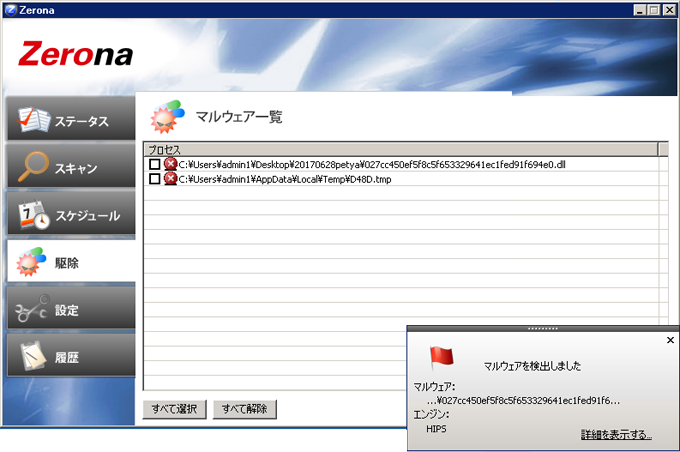This screenshot has height=452, width=680.
Task: Open the スキャン sidebar tab
Action: [71, 167]
